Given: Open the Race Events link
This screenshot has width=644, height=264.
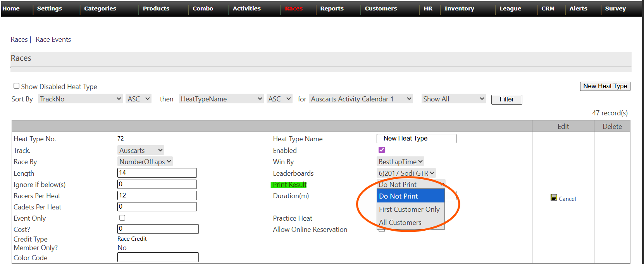Looking at the screenshot, I should click(53, 39).
